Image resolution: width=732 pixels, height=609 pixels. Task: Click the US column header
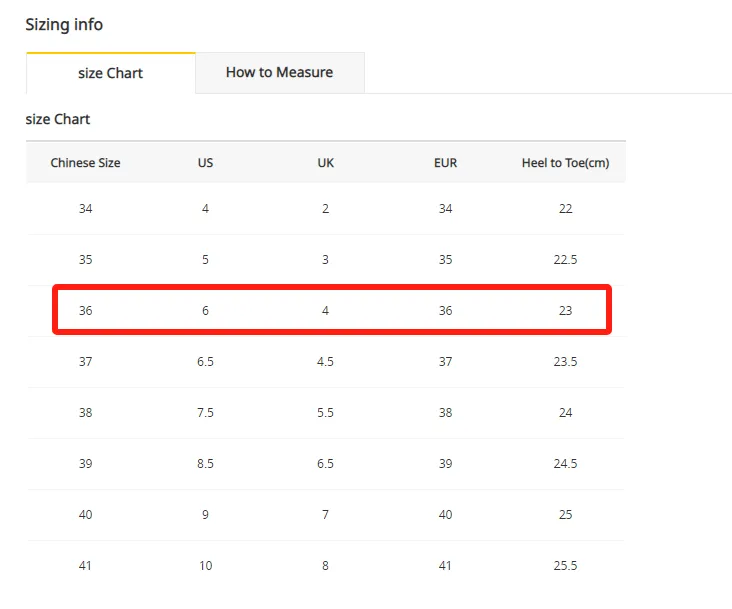pos(205,162)
